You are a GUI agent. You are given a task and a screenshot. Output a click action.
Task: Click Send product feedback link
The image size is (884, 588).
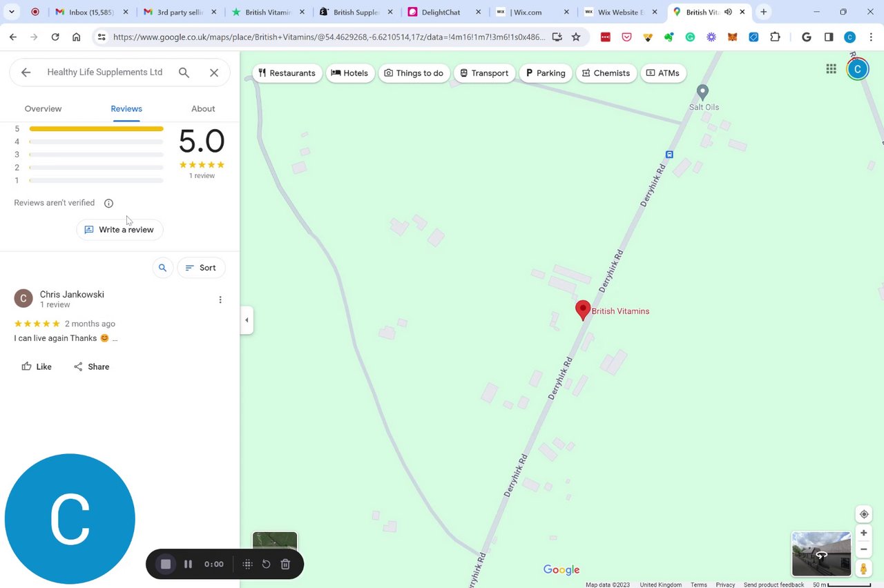pos(773,585)
